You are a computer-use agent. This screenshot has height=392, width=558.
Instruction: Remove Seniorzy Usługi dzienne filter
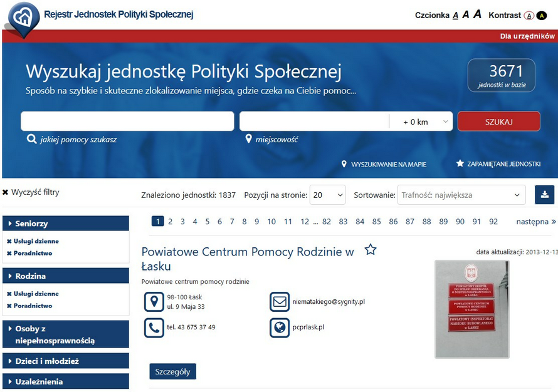coord(9,241)
